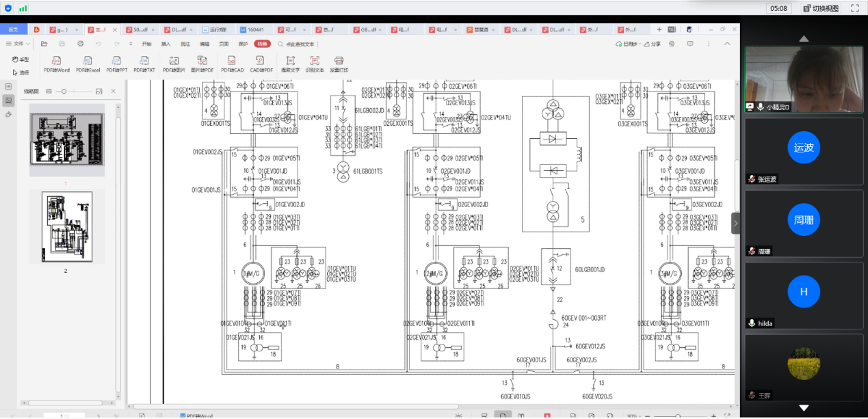Click the 切换视图 switch view button

[x=820, y=8]
